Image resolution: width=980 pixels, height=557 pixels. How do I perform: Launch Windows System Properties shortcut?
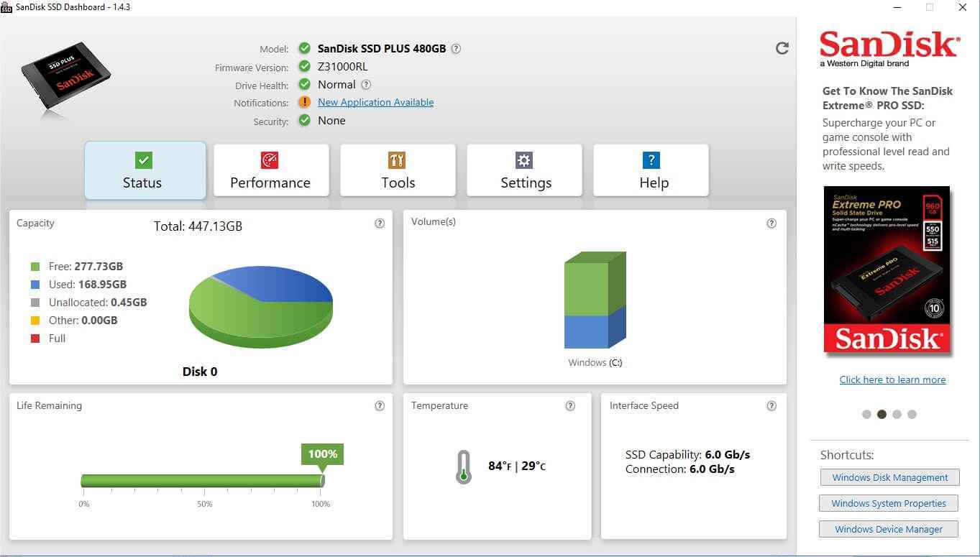[889, 503]
